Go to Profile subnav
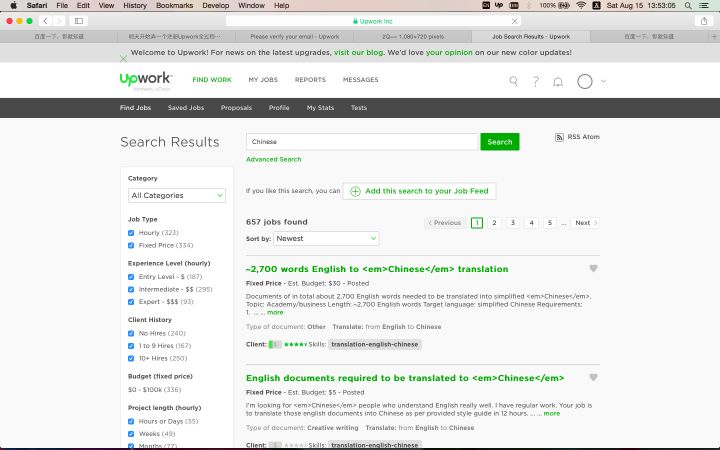This screenshot has width=720, height=450. 279,108
